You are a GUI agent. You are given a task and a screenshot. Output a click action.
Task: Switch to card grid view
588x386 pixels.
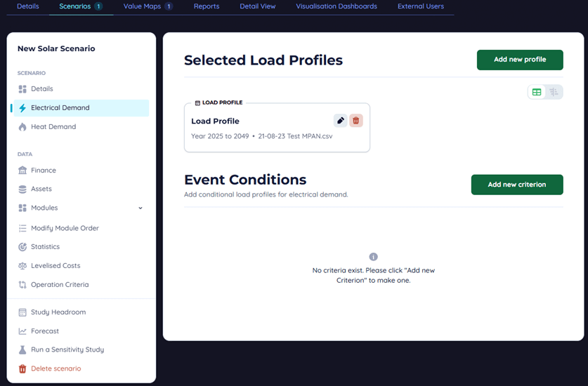(537, 92)
